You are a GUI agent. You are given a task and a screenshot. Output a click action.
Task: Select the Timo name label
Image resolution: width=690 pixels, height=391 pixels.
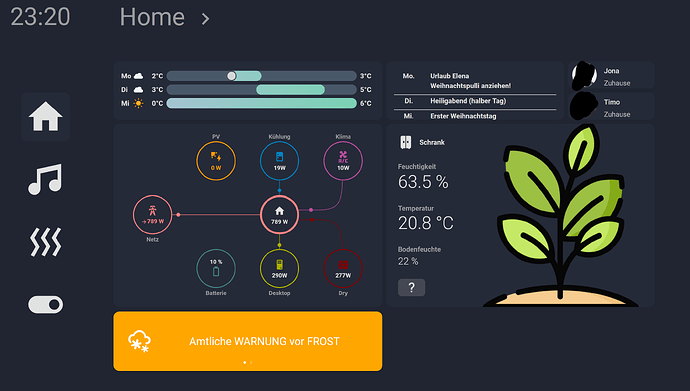[612, 102]
